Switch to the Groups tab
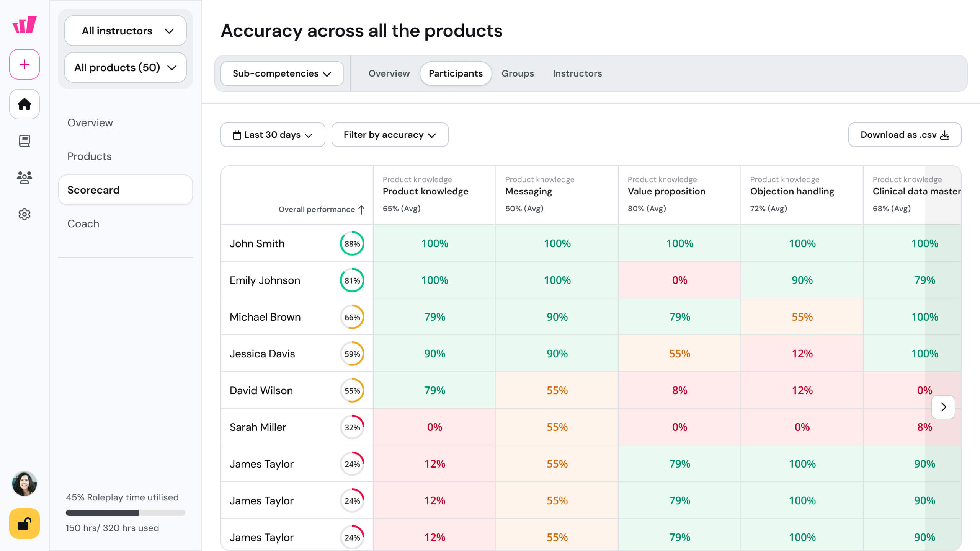Image resolution: width=980 pixels, height=551 pixels. tap(518, 73)
